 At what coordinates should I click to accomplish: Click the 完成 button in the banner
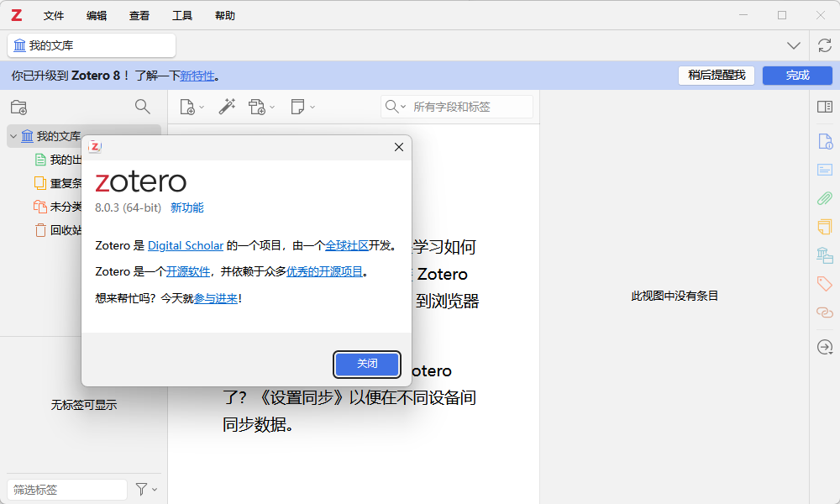pos(797,76)
